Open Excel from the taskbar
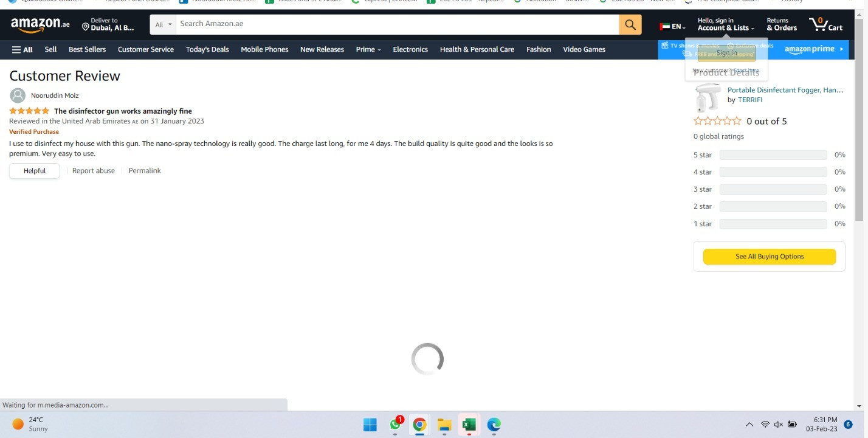Viewport: 868px width, 438px height. pos(469,425)
